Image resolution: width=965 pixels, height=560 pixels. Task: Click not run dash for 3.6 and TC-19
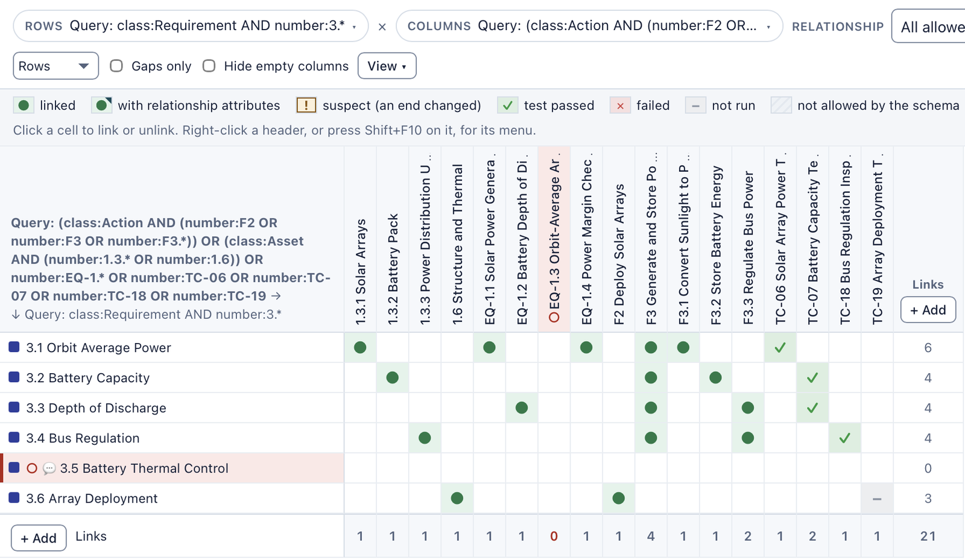(x=877, y=499)
